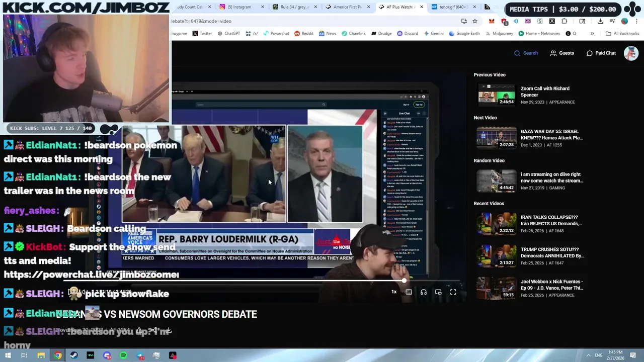Click the red shield ad-blocker extension icon
Screen dimensions: 644x362
(504, 21)
